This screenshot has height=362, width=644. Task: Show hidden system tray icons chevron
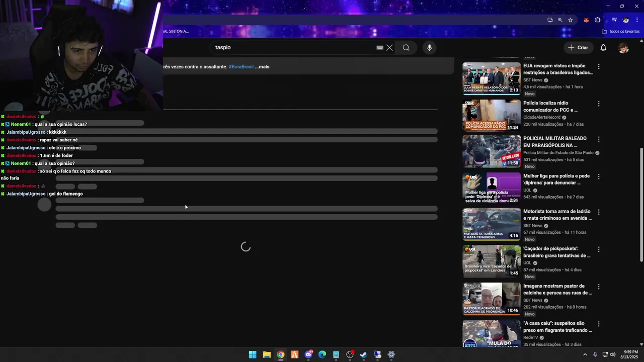coord(585,354)
